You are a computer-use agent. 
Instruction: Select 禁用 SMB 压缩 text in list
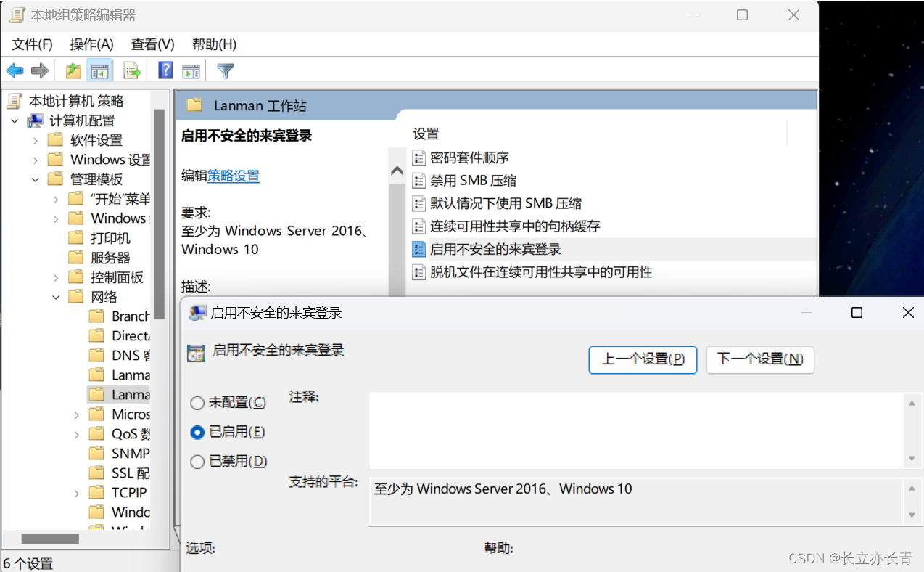473,180
